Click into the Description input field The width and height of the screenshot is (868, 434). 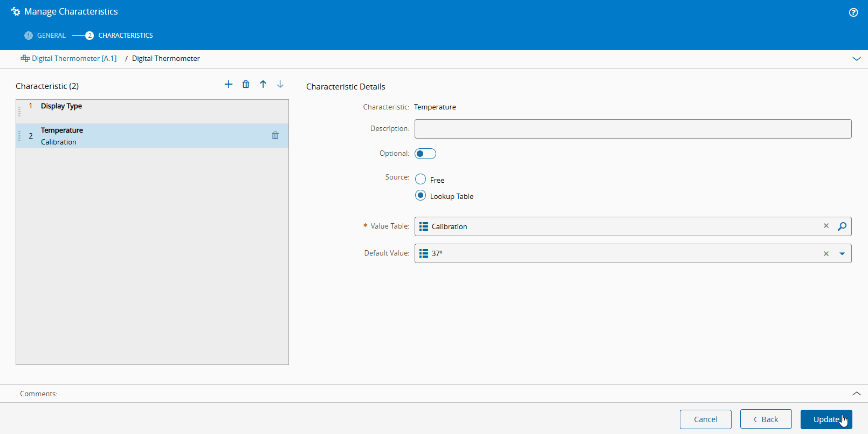632,129
